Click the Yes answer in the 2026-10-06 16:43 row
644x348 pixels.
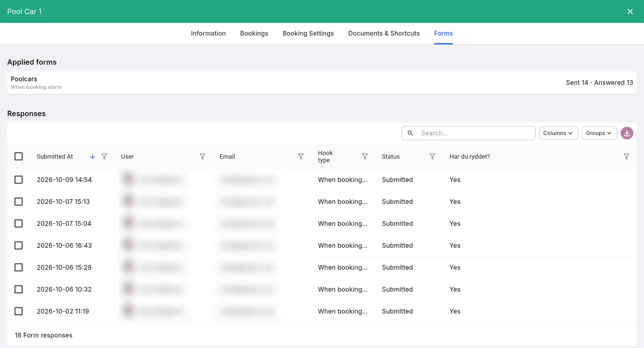[455, 245]
